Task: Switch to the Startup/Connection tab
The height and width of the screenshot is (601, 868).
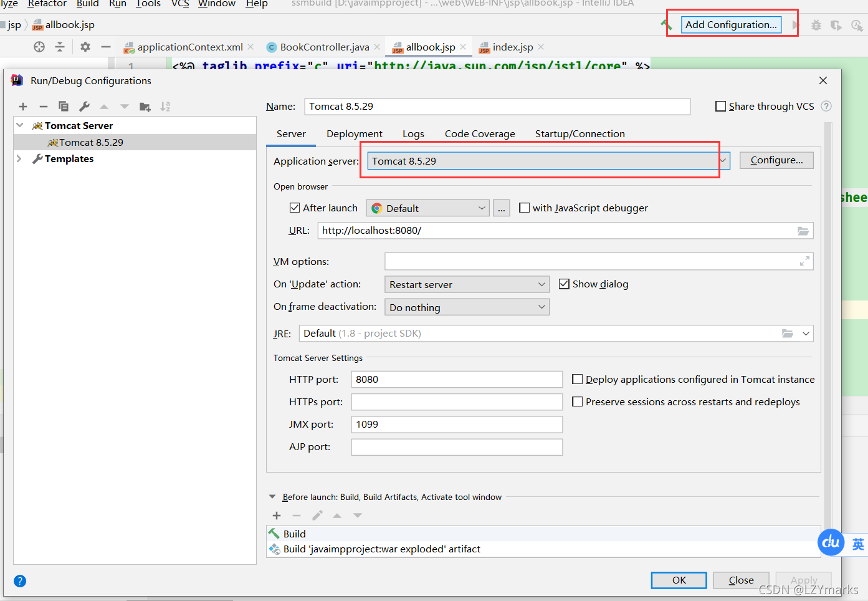Action: click(579, 133)
